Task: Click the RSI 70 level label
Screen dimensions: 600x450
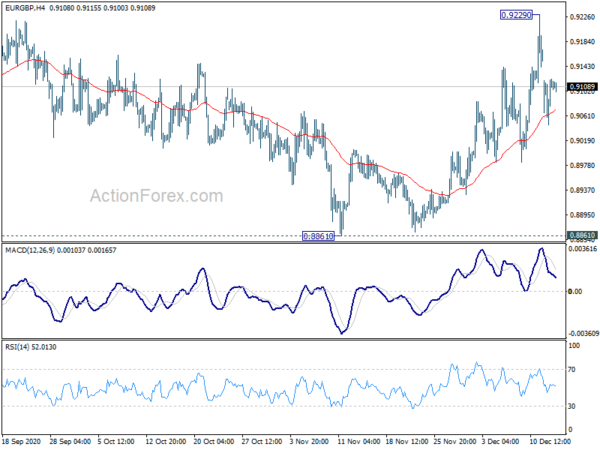Action: coord(572,369)
